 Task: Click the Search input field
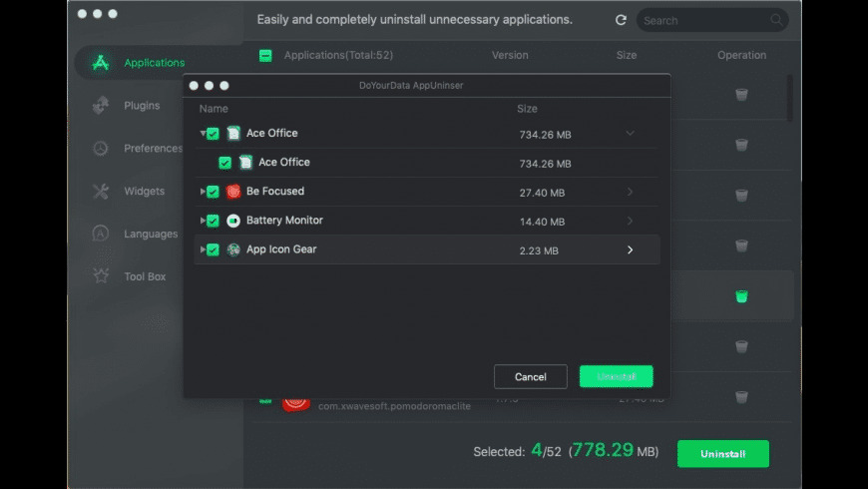pyautogui.click(x=704, y=20)
